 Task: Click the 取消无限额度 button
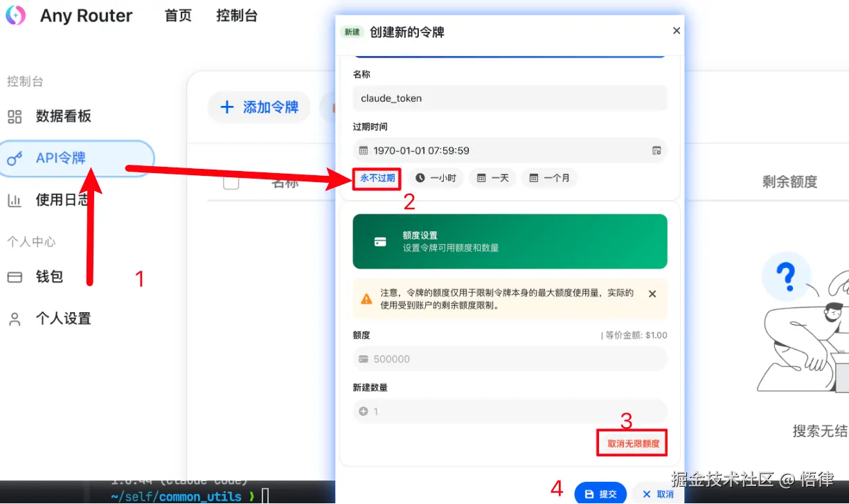(x=633, y=443)
